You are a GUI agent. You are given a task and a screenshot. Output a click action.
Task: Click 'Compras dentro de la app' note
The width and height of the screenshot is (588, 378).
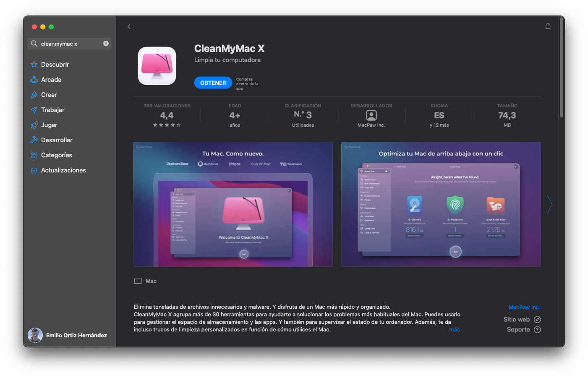247,84
